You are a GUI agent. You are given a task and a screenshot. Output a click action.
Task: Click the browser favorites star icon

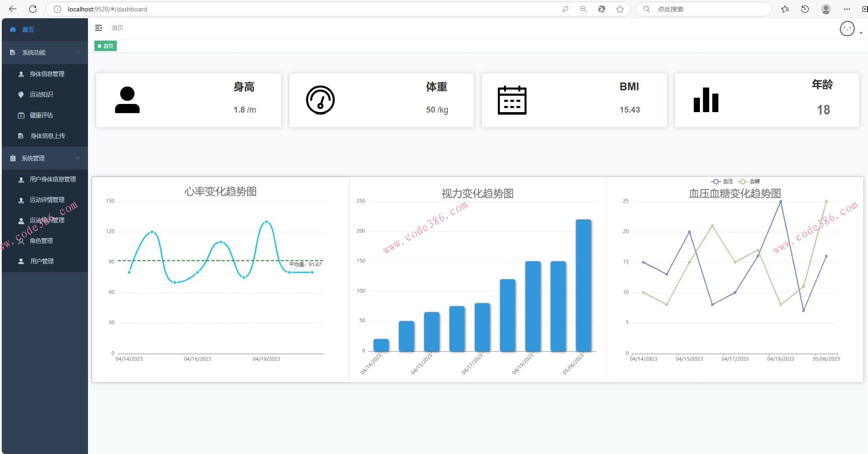tap(620, 9)
